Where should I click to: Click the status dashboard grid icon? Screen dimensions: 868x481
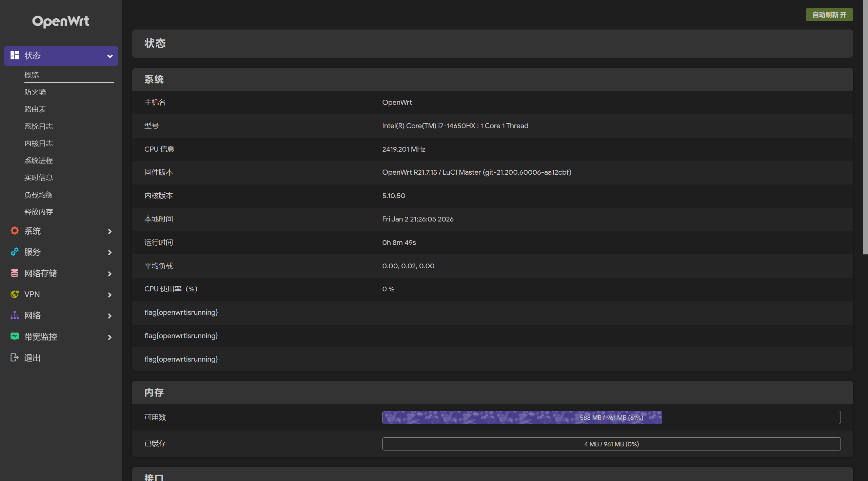pyautogui.click(x=15, y=55)
